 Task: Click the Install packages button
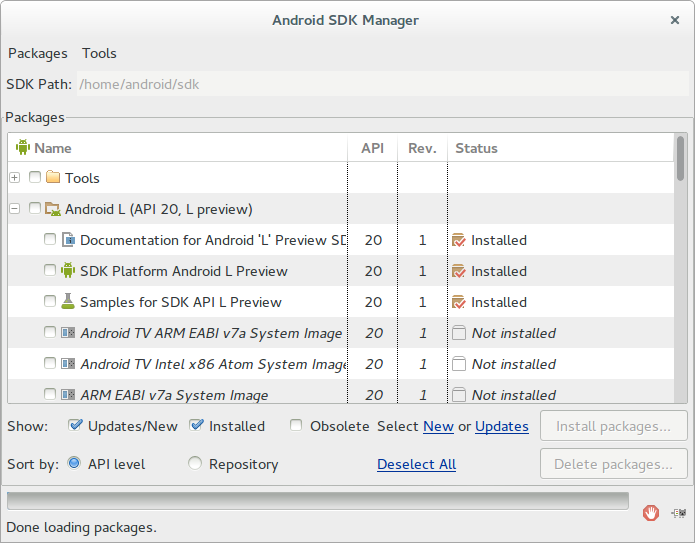click(x=613, y=426)
